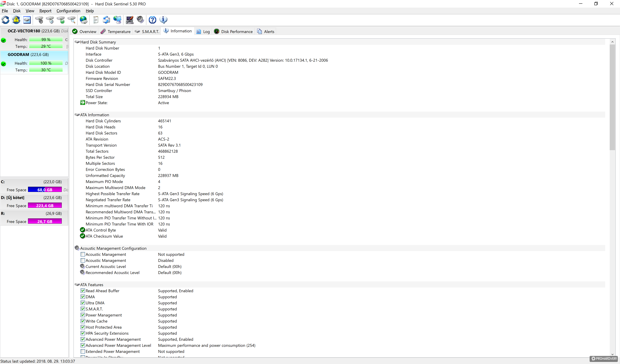Select the R: partition entry
The height and width of the screenshot is (364, 620).
pyautogui.click(x=34, y=217)
